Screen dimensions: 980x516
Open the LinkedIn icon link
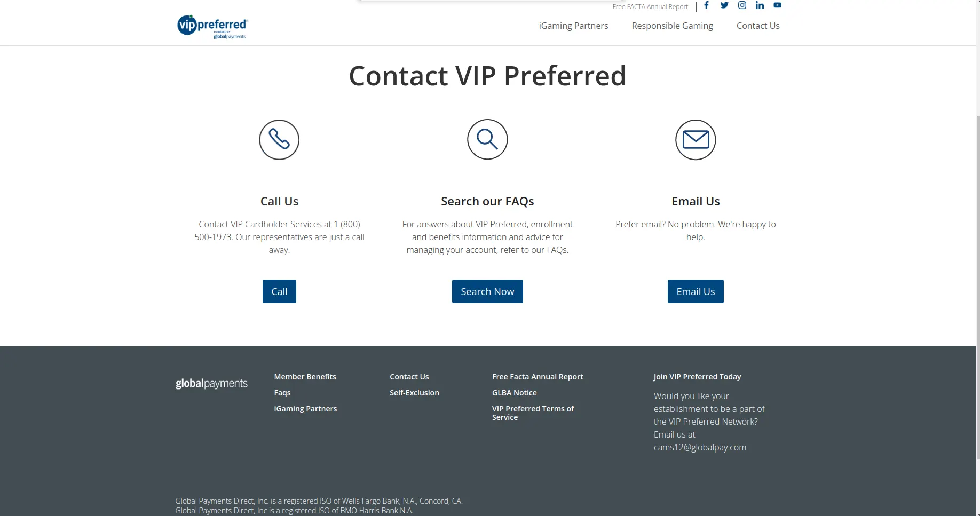[x=760, y=5]
